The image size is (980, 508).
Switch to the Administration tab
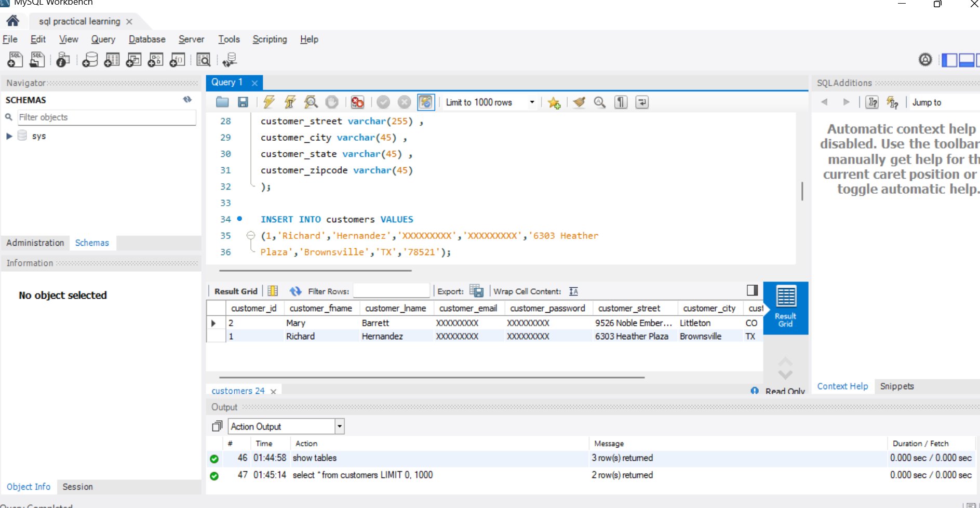[35, 243]
